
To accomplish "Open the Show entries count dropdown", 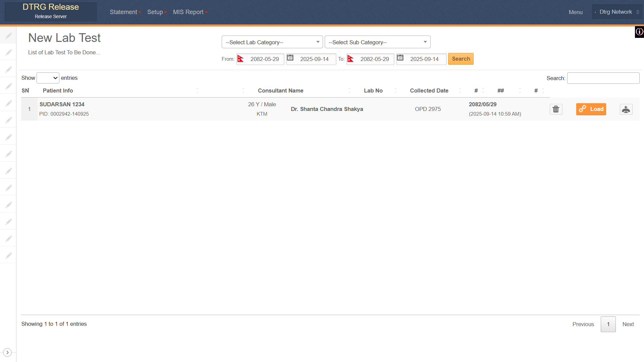I will click(48, 78).
